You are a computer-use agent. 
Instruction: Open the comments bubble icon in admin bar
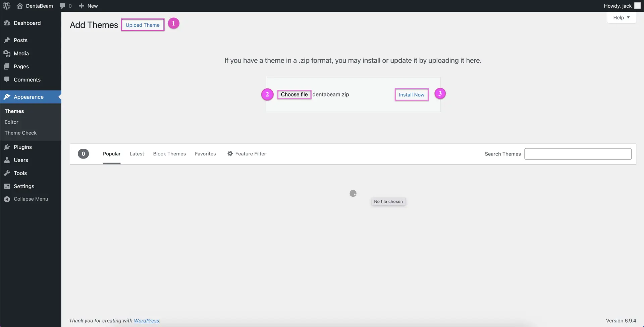coord(62,6)
